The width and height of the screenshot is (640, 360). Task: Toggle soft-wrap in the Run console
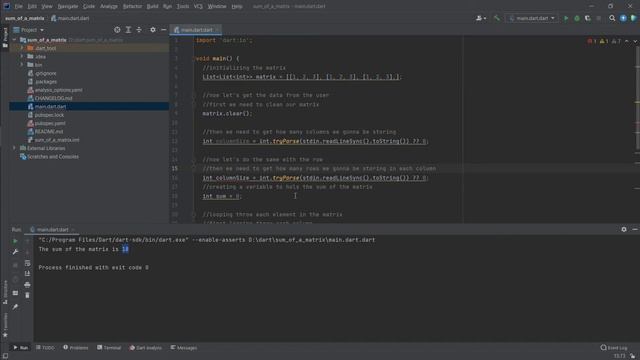(27, 263)
